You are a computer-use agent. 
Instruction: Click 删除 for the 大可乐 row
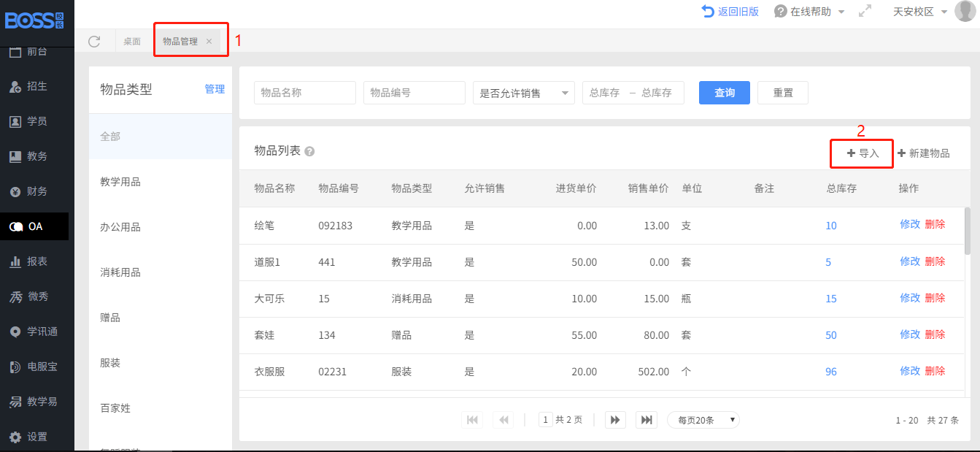pos(935,297)
